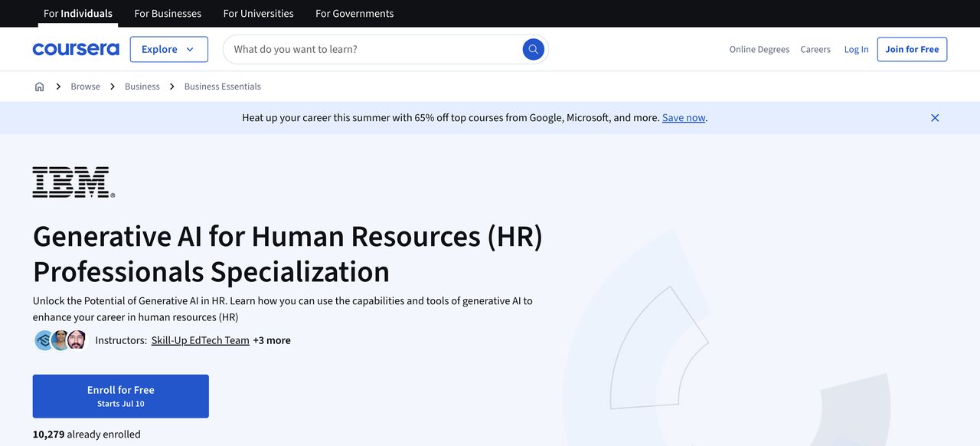The width and height of the screenshot is (980, 446).
Task: Click Browse breadcrumb
Action: 85,87
